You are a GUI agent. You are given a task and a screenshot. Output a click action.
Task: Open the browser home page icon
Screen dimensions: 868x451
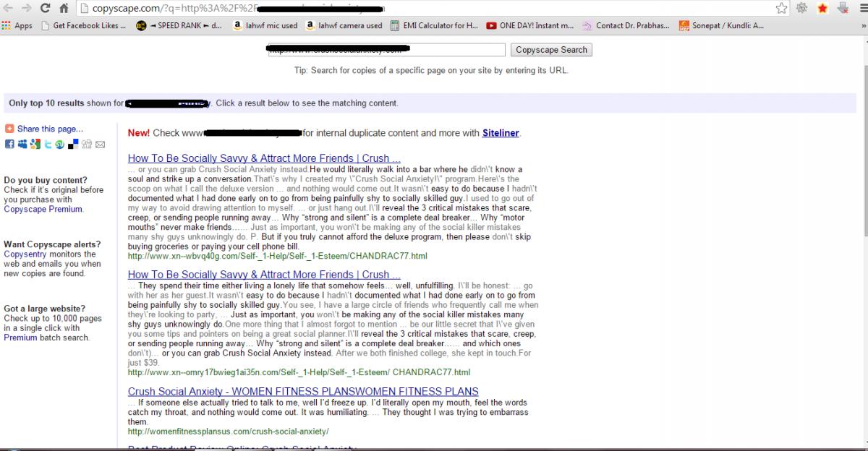64,9
